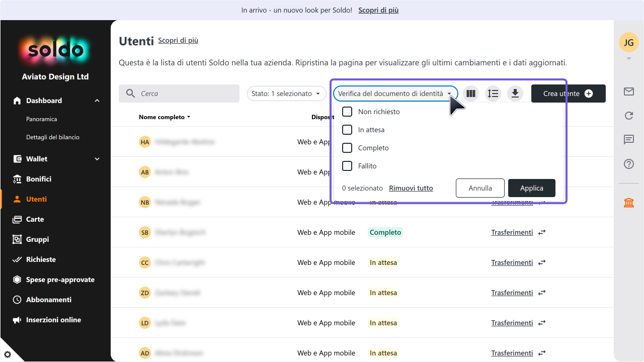Viewport: 644px width, 362px height.
Task: Click the Inserzioni online megaphone icon
Action: click(17, 320)
